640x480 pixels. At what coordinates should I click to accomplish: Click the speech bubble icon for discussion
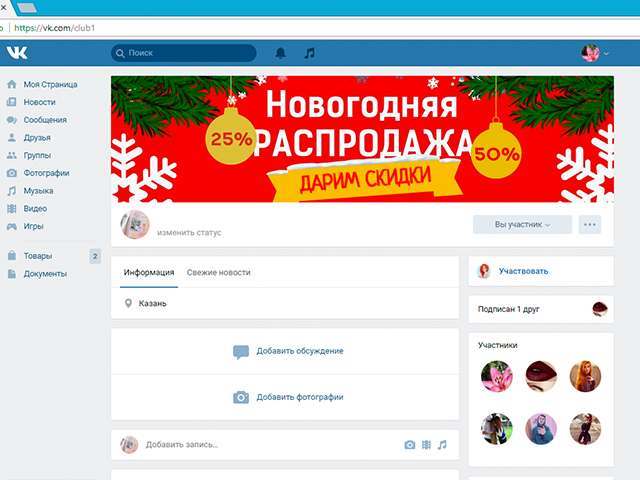tap(241, 351)
